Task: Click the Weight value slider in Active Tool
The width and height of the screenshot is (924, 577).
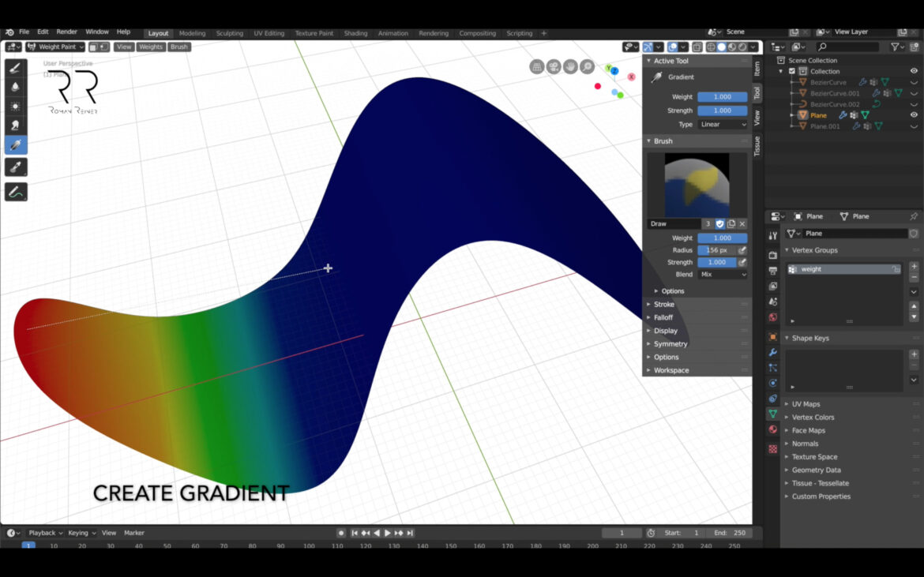Action: [x=721, y=96]
